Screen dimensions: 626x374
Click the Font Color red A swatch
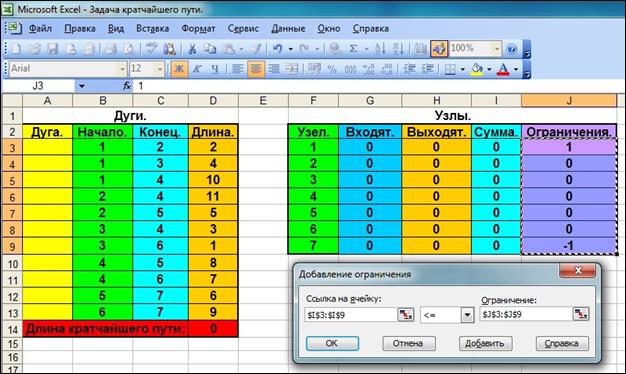point(503,69)
